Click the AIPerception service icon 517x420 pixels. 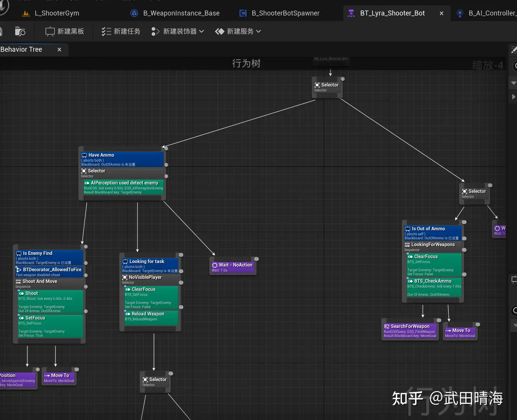point(87,183)
